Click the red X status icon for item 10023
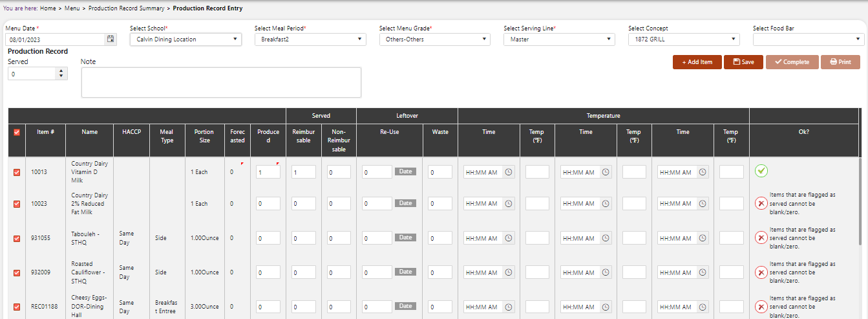This screenshot has width=868, height=319. coord(761,203)
